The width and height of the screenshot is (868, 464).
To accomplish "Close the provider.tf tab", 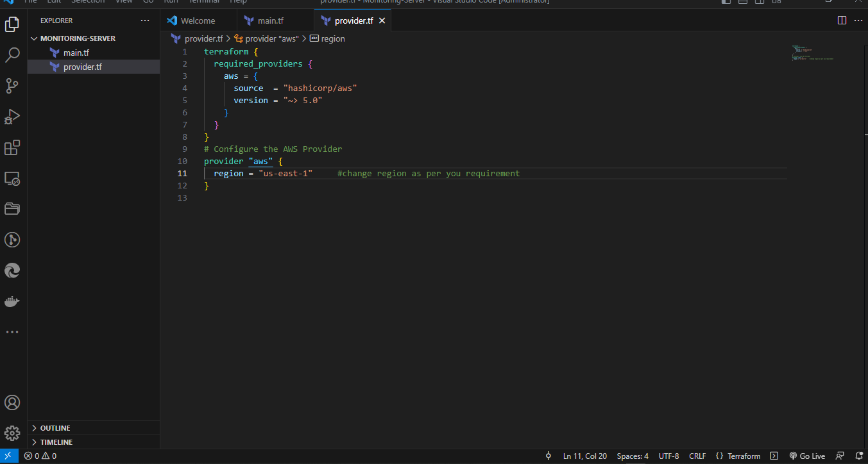I will click(382, 21).
